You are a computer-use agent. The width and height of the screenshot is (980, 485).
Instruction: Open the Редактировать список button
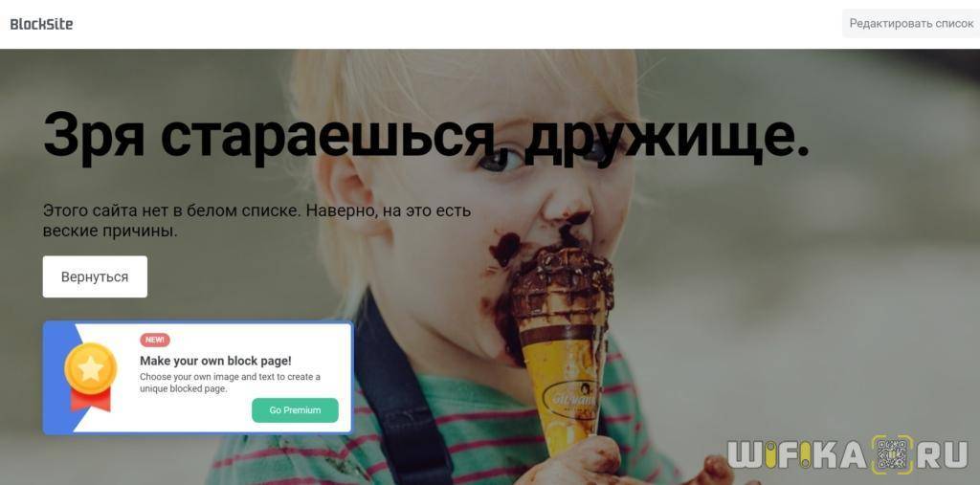[x=911, y=24]
